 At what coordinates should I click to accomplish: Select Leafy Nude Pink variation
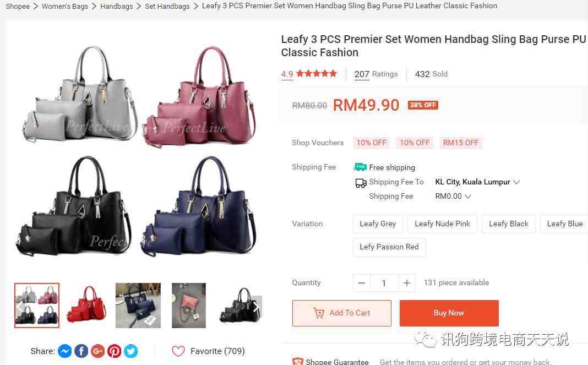click(442, 224)
